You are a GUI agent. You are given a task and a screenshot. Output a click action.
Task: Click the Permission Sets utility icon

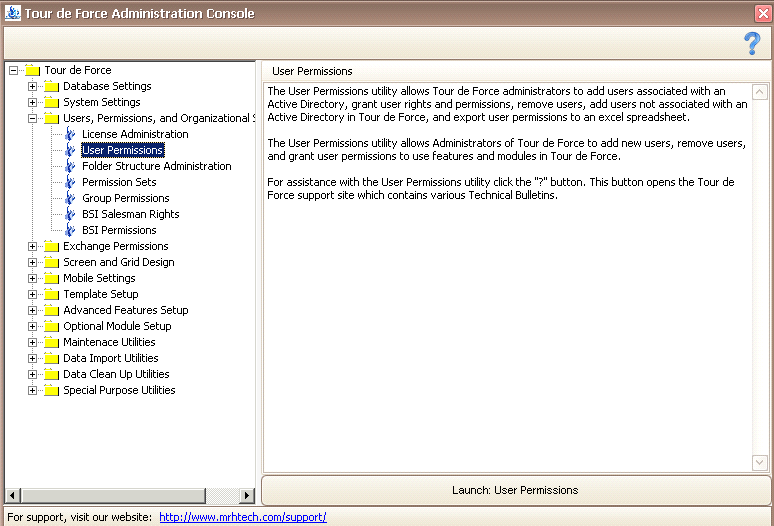[x=71, y=182]
